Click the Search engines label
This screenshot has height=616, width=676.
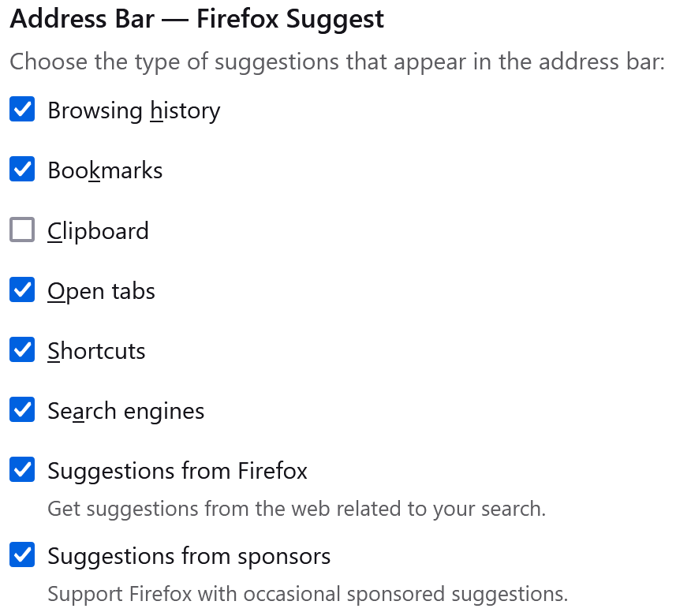[x=125, y=411]
